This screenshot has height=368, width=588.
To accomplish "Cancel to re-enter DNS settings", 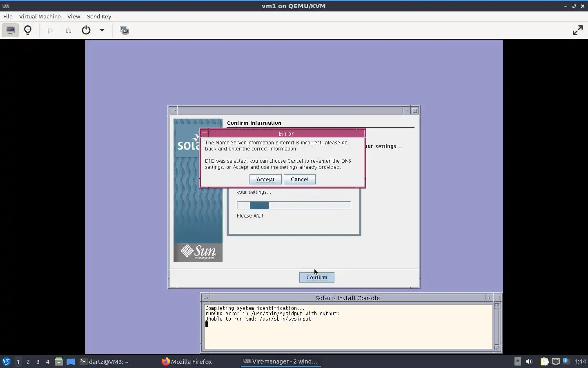I will pyautogui.click(x=300, y=179).
